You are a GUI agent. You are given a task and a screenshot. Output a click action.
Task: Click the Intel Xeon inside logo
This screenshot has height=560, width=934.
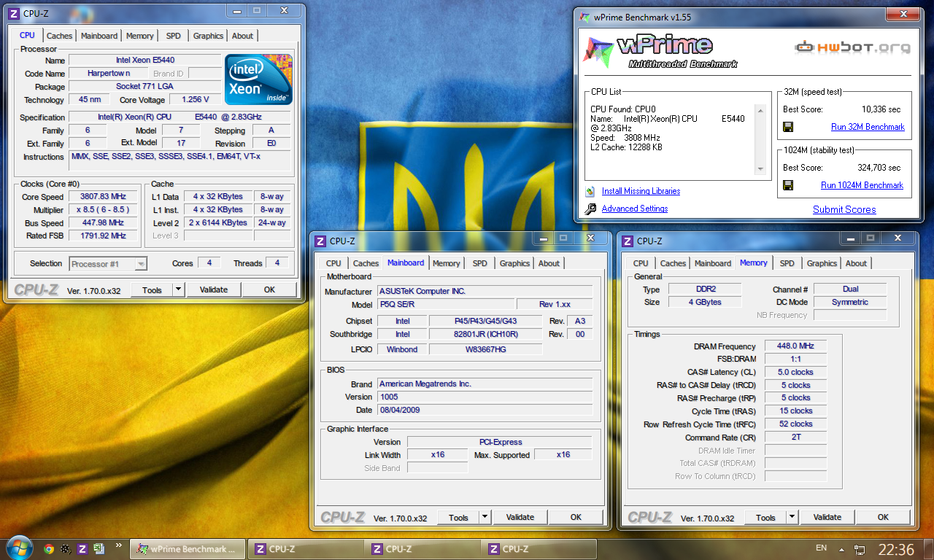click(258, 79)
